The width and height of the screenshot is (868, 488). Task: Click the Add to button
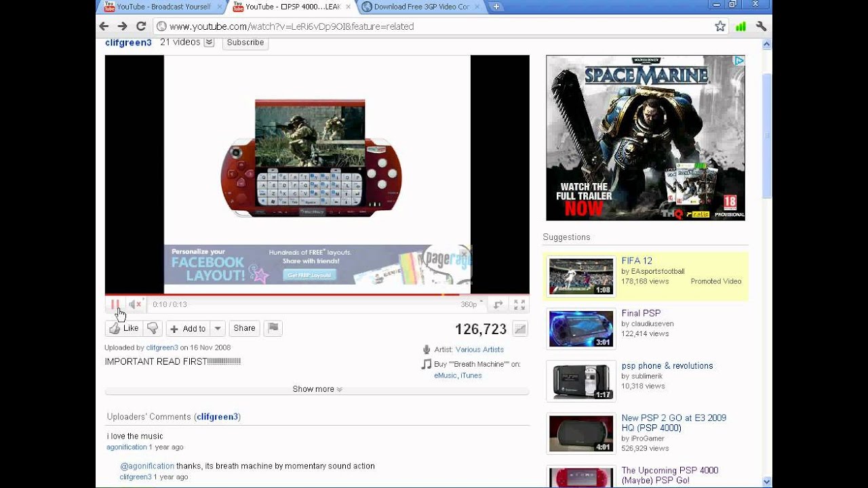(x=188, y=329)
